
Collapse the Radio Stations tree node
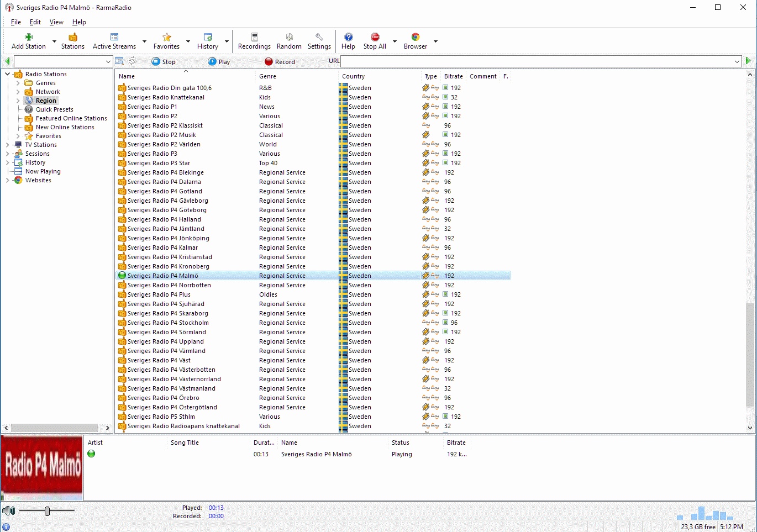[8, 74]
